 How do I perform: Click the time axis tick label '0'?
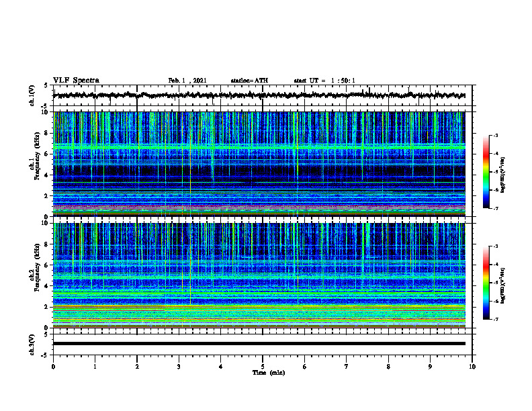(x=53, y=367)
